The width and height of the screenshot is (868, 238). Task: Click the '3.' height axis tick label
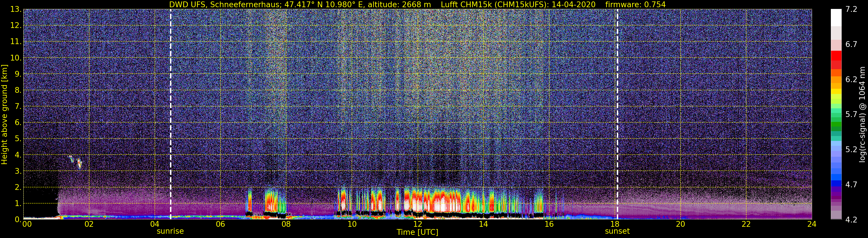[x=18, y=171]
